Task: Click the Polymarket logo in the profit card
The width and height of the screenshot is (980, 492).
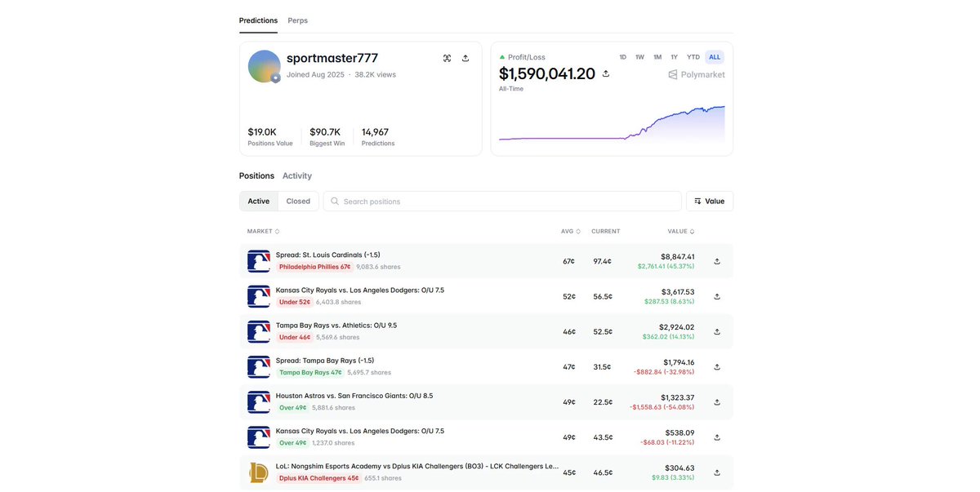Action: pyautogui.click(x=697, y=74)
